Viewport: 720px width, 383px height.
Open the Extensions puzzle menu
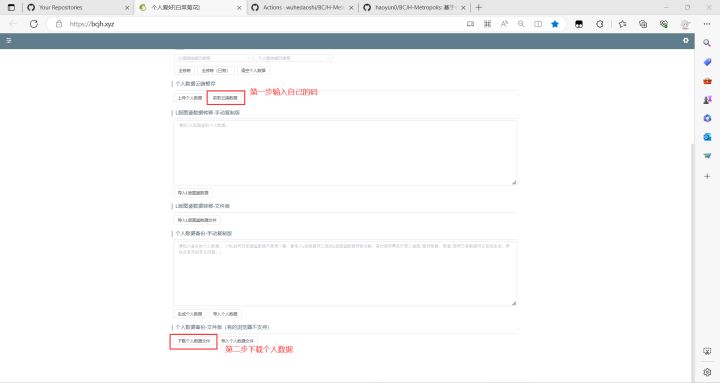pos(600,24)
